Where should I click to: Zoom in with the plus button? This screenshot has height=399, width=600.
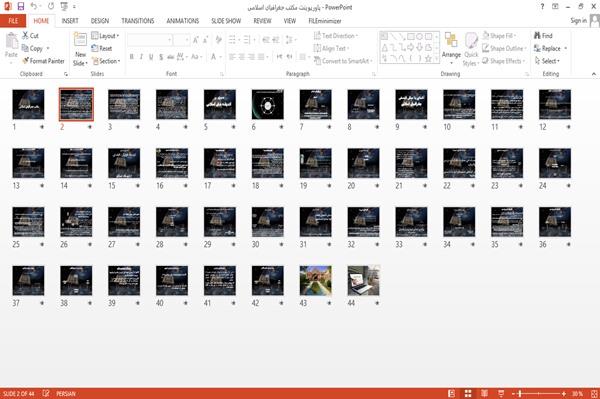(x=564, y=393)
